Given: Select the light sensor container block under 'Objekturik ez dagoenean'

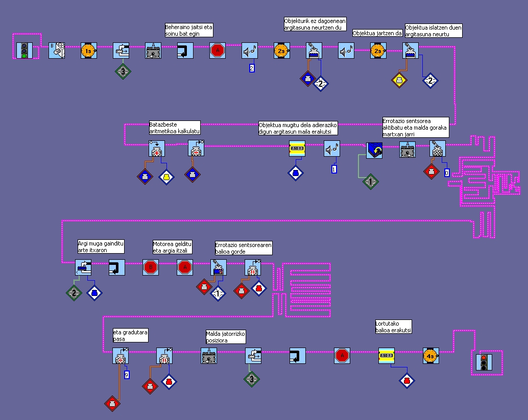Looking at the screenshot, I should [314, 51].
